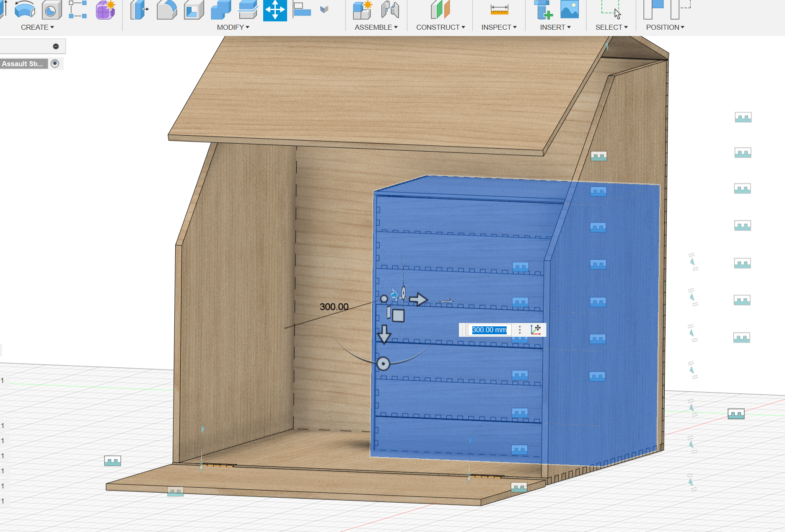Image resolution: width=785 pixels, height=532 pixels.
Task: Click the first Position group icon
Action: click(653, 10)
